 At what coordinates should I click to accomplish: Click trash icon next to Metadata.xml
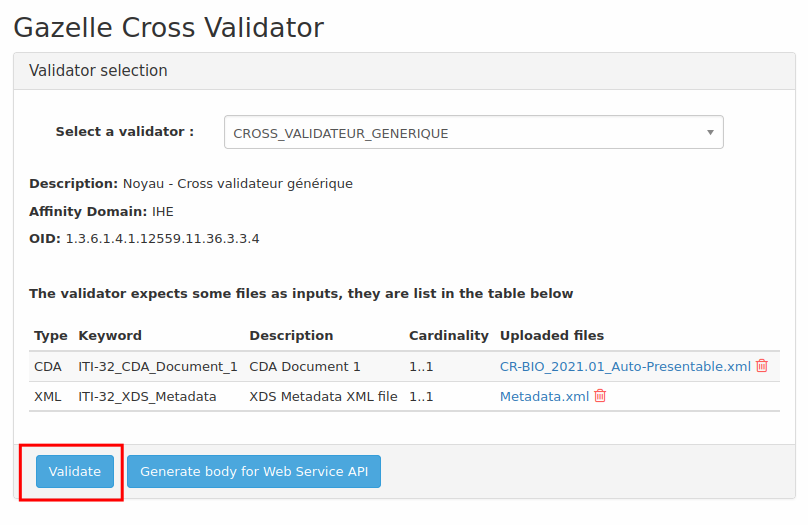click(x=600, y=396)
